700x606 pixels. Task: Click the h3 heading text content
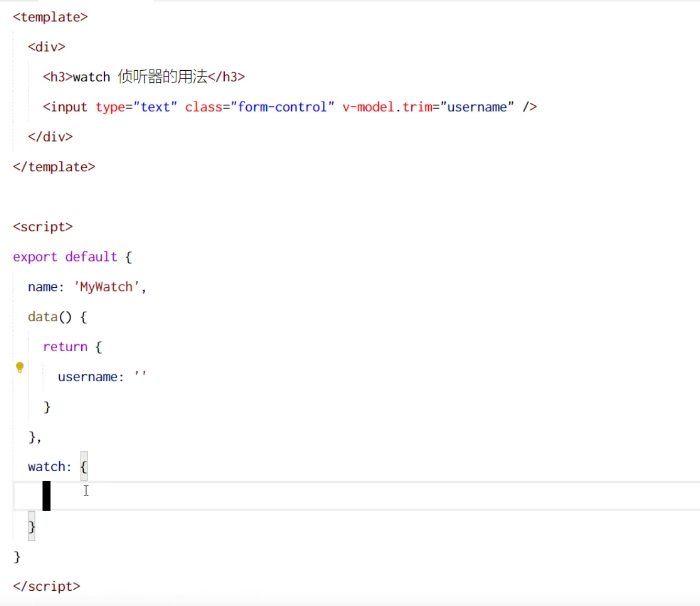[140, 77]
